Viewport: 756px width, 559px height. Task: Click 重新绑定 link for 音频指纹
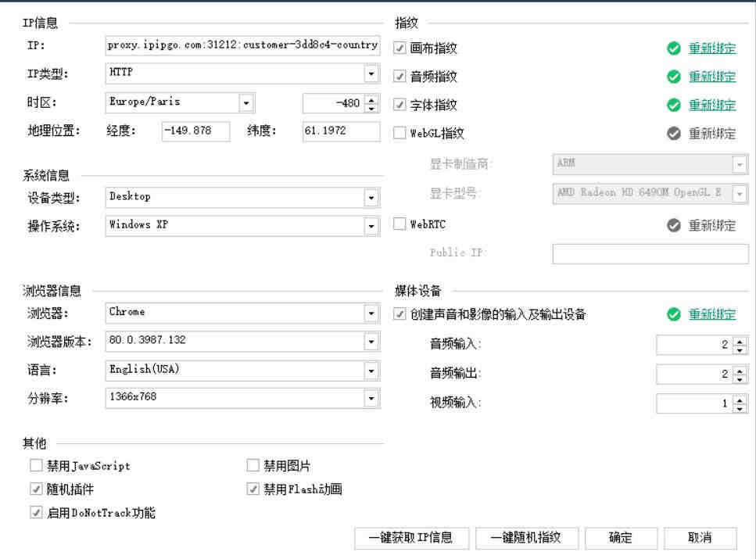coord(712,77)
